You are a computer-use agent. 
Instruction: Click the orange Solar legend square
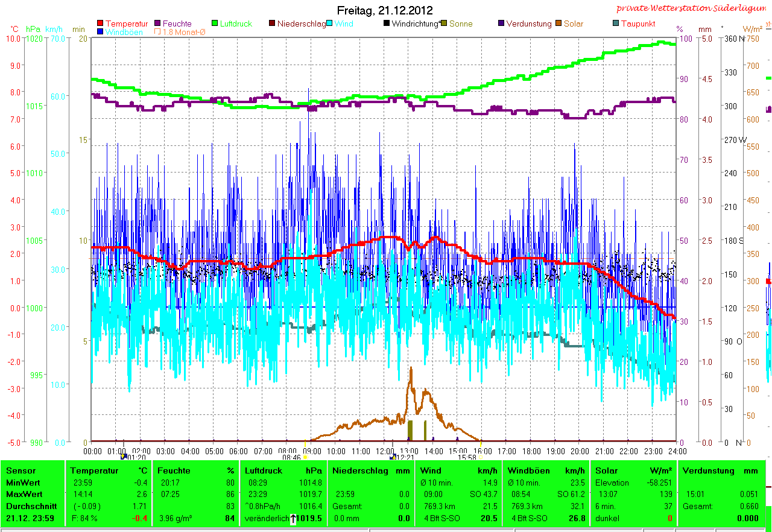[558, 24]
